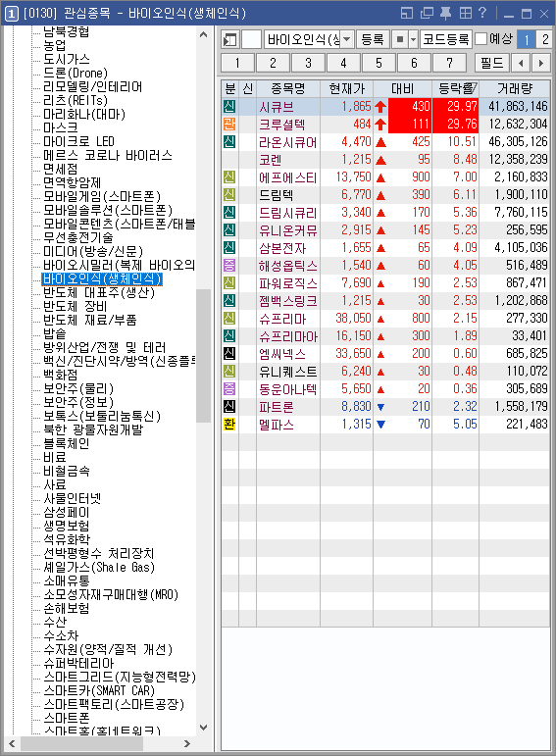The image size is (556, 756).
Task: Select 사물인터넷 theme
Action: (x=72, y=498)
